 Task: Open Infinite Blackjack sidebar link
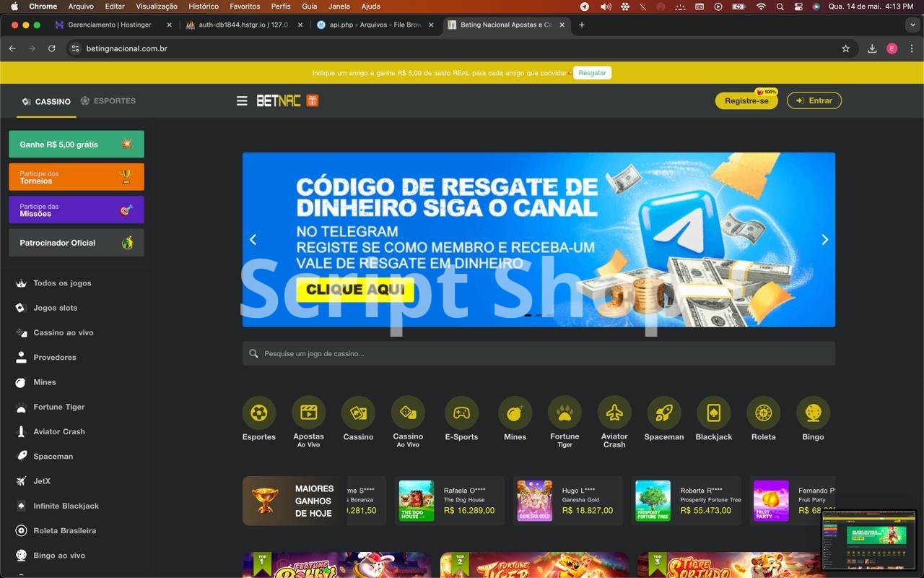[66, 506]
